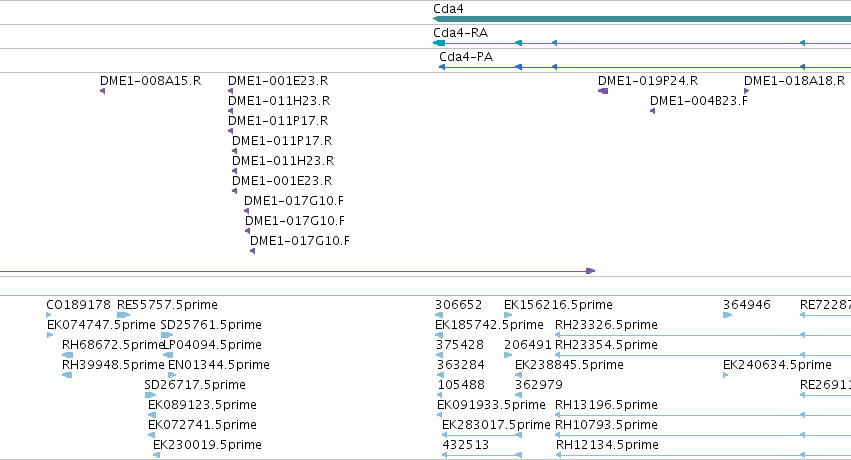Select the EK238845.5prime EST label
This screenshot has height=460, width=851.
(569, 365)
